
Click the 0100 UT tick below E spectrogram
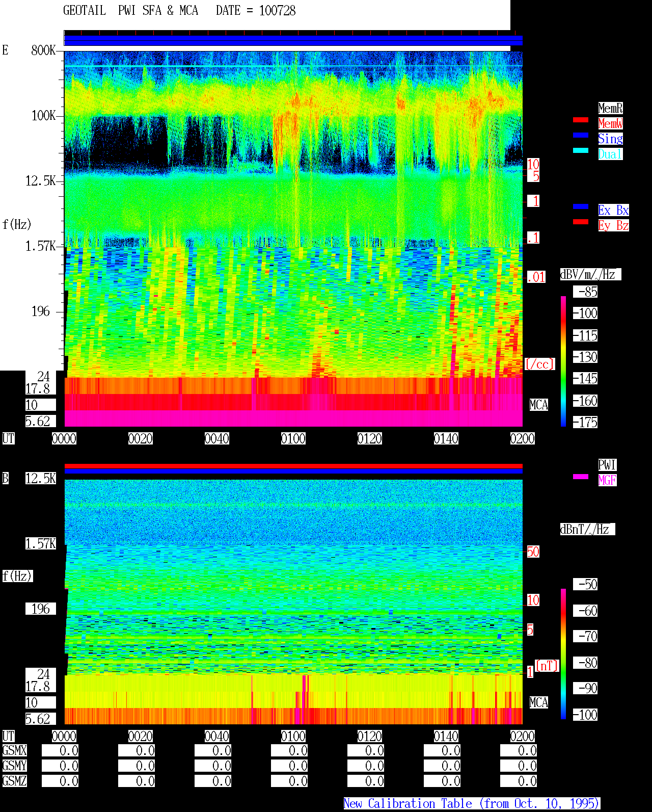coord(293,438)
